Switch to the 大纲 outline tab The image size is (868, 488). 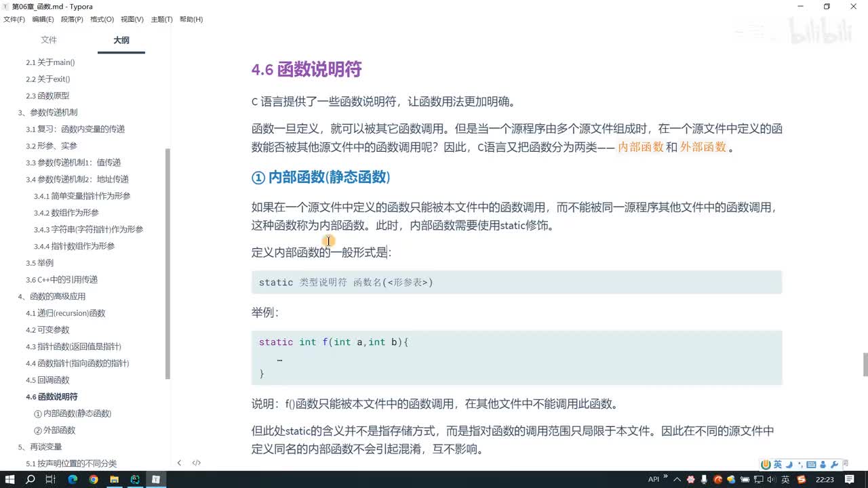click(121, 40)
